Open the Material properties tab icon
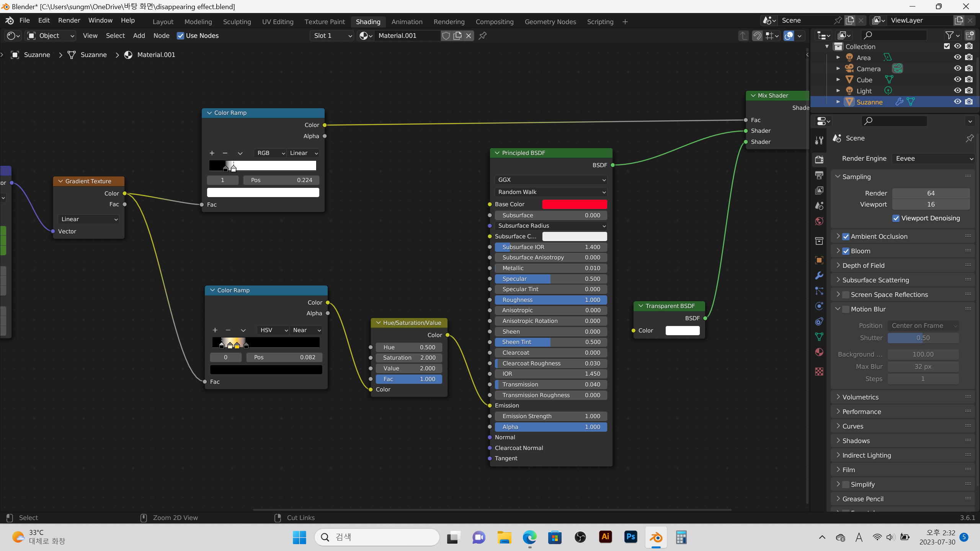This screenshot has width=980, height=551. 819,352
